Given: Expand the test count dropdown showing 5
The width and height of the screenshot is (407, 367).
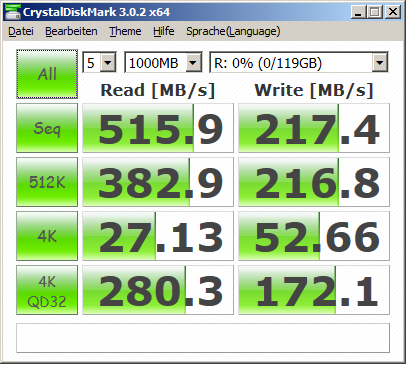Looking at the screenshot, I should pos(108,62).
